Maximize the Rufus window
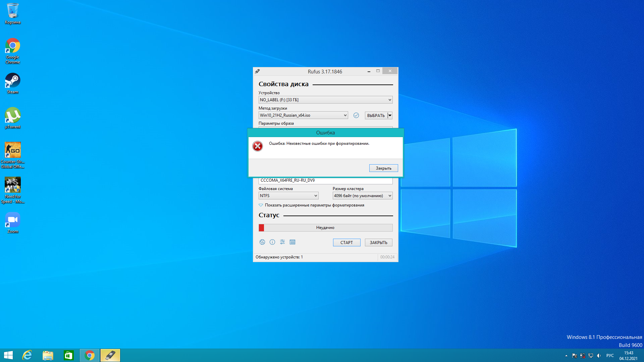Screen dimensions: 644x362 pos(378,71)
